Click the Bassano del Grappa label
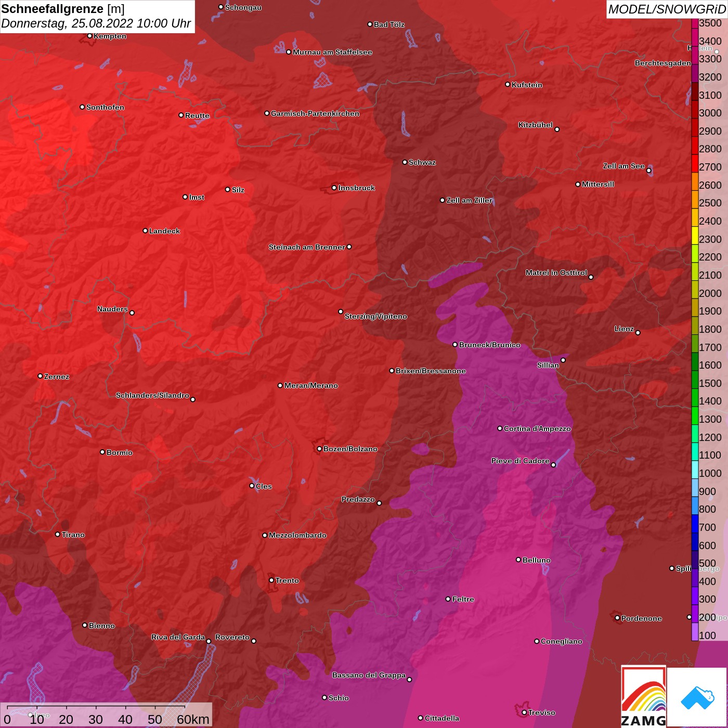 (x=369, y=675)
